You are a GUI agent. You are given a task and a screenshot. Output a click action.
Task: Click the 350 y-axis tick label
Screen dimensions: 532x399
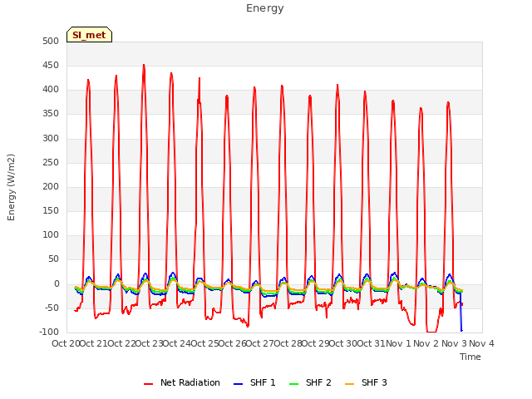pyautogui.click(x=51, y=114)
